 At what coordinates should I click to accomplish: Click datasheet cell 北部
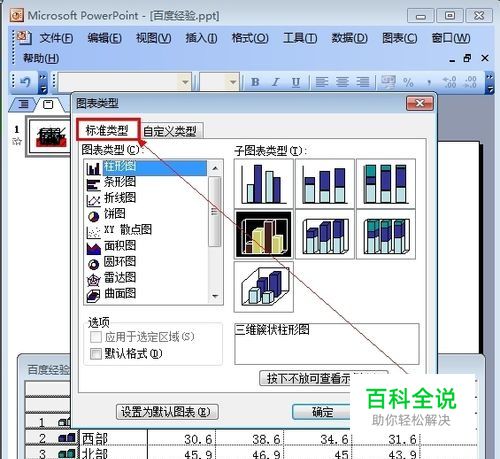113,453
